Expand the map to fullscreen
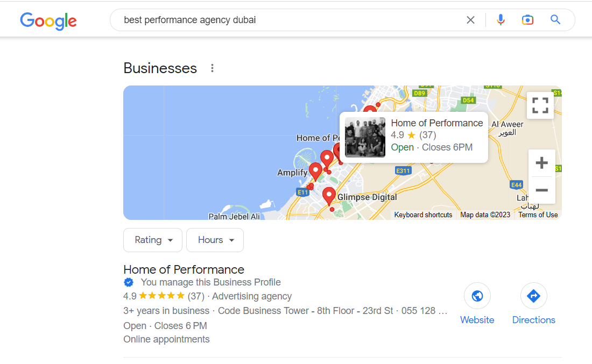 tap(540, 105)
